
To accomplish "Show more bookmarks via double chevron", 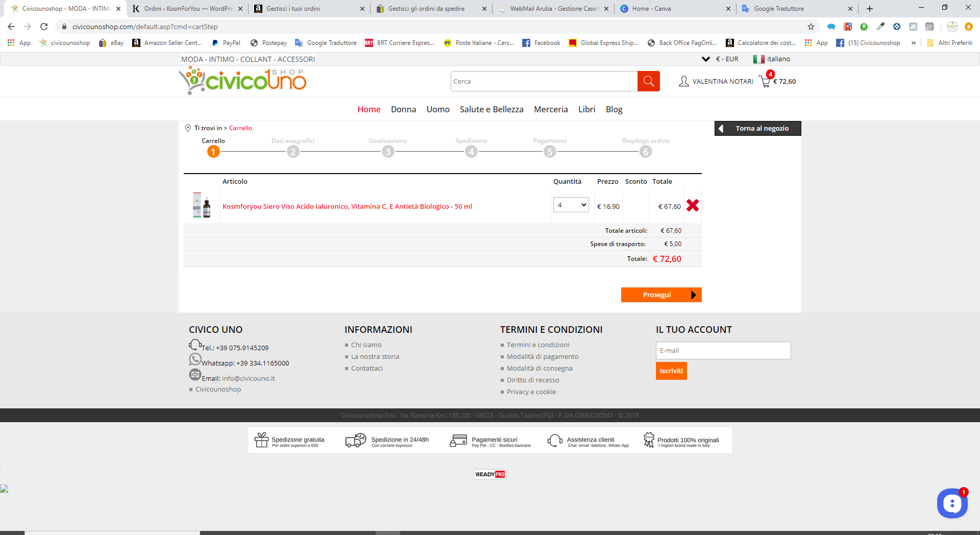I will (x=914, y=43).
